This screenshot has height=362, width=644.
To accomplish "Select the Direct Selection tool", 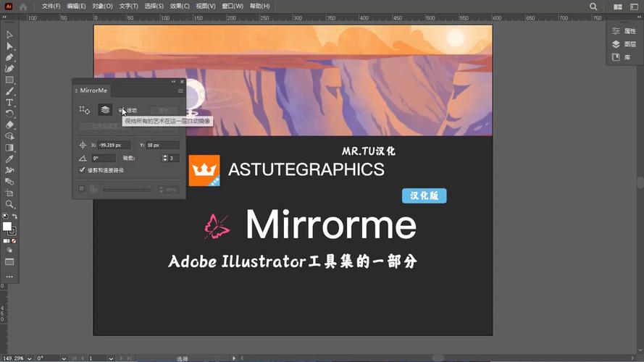I will click(9, 46).
